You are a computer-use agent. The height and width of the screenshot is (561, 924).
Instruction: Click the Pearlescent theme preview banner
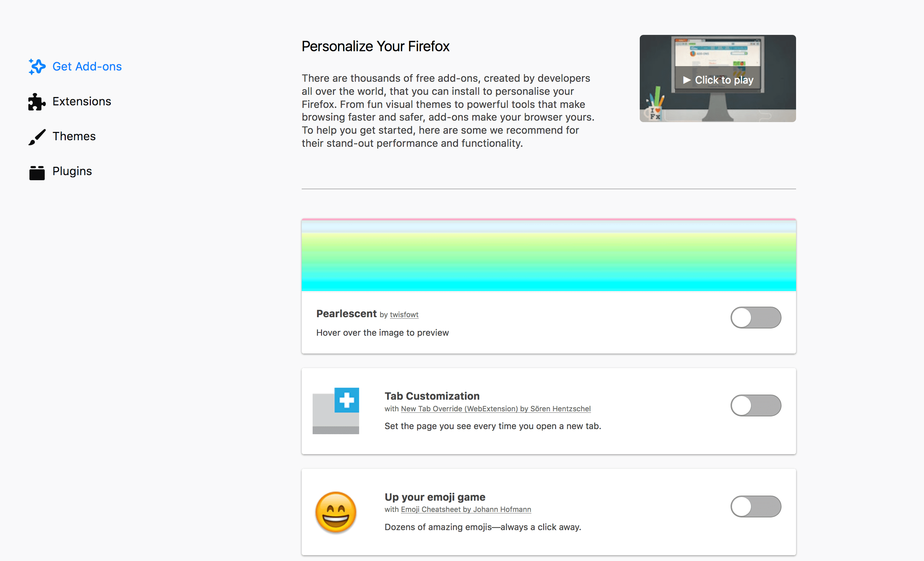pos(549,255)
